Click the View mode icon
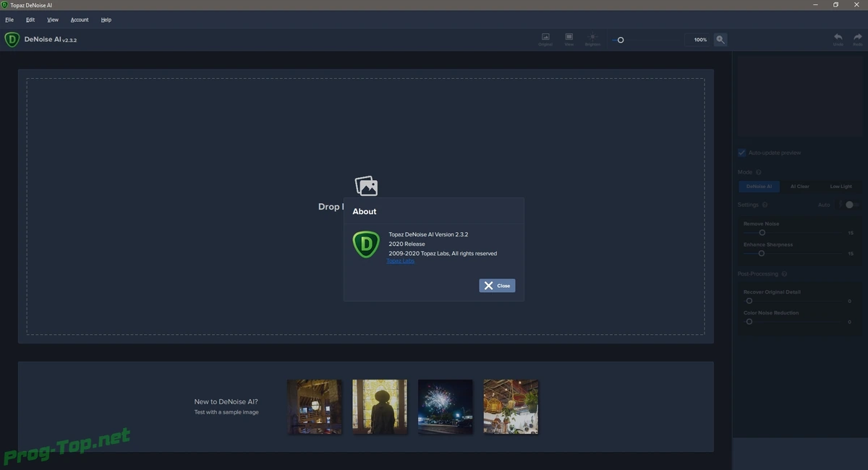Screen dimensions: 868x470 tap(569, 39)
